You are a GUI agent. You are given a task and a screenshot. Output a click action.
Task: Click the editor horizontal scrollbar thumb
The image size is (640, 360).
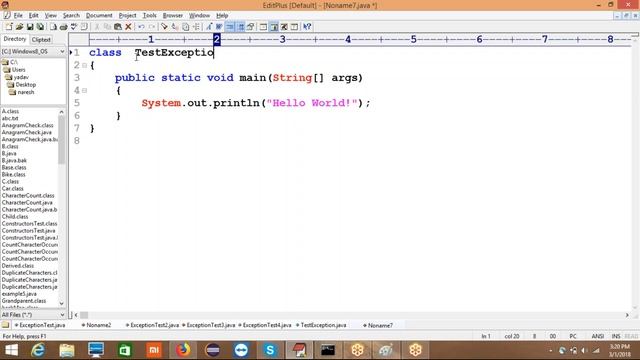pyautogui.click(x=84, y=315)
